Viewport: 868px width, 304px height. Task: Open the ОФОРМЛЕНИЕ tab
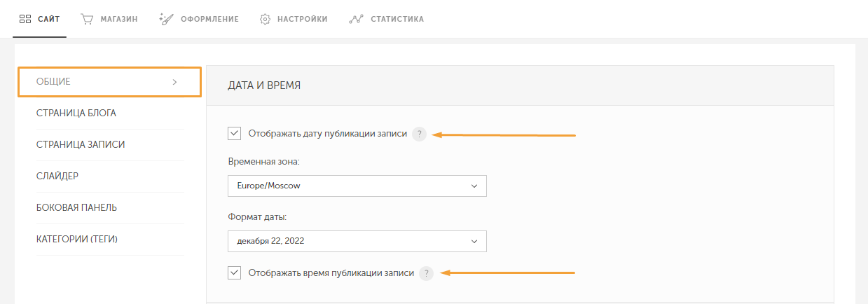tap(209, 19)
